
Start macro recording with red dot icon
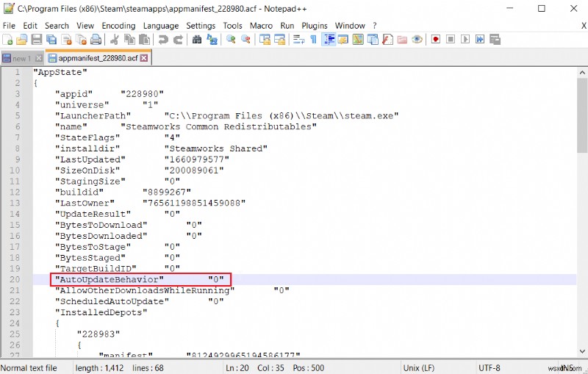click(x=436, y=40)
